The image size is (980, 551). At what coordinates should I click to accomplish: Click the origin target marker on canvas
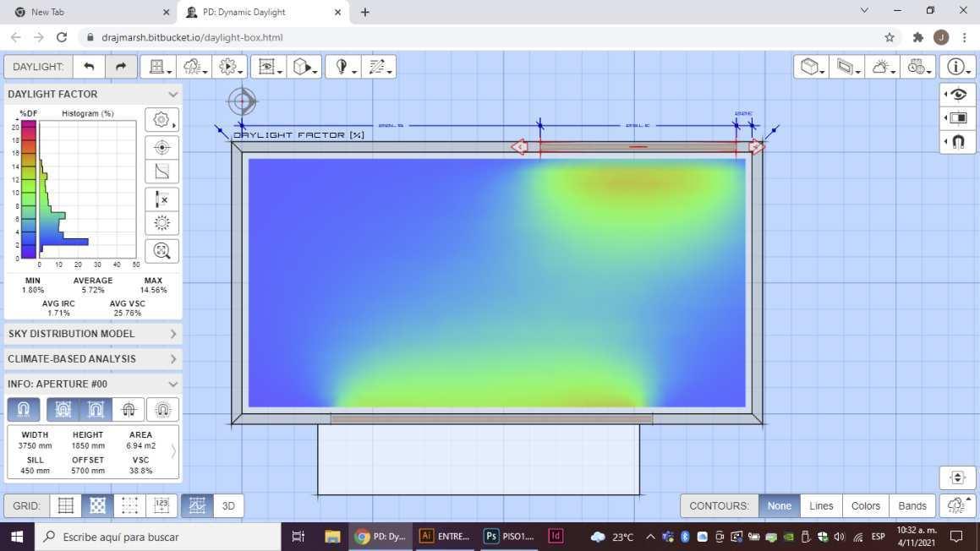click(242, 101)
